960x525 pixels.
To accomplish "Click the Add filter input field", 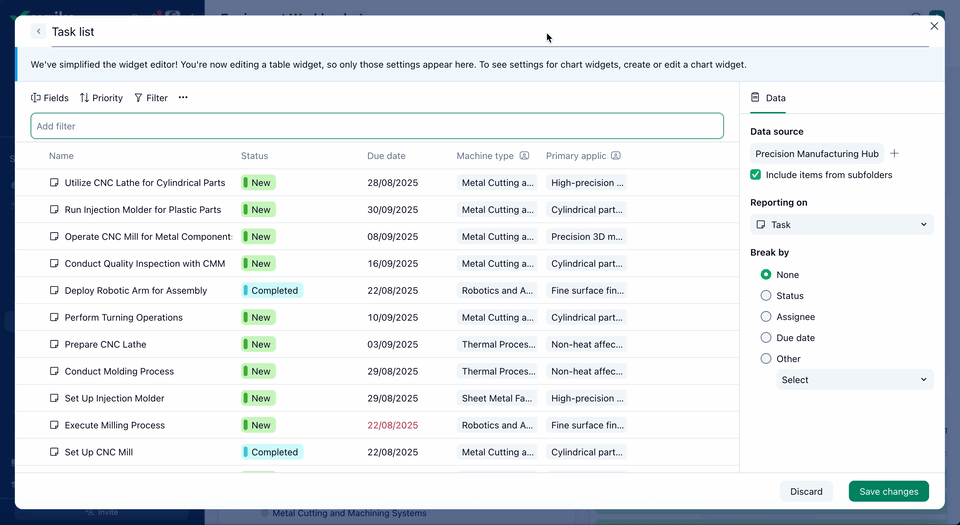I will point(376,126).
